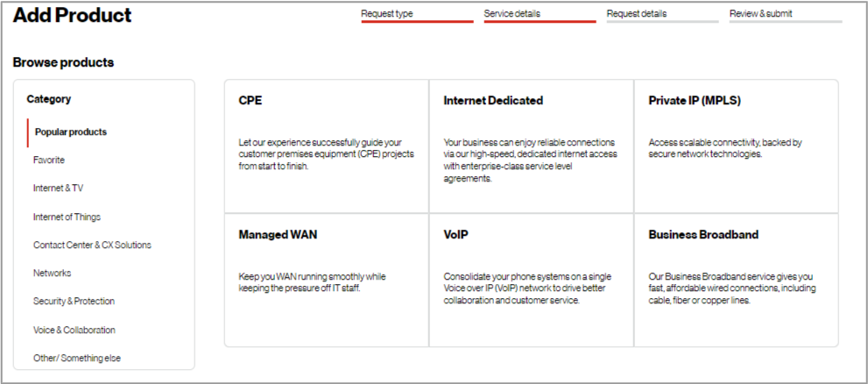Viewport: 868px width, 384px height.
Task: Open Voice & Collaboration category
Action: (74, 330)
